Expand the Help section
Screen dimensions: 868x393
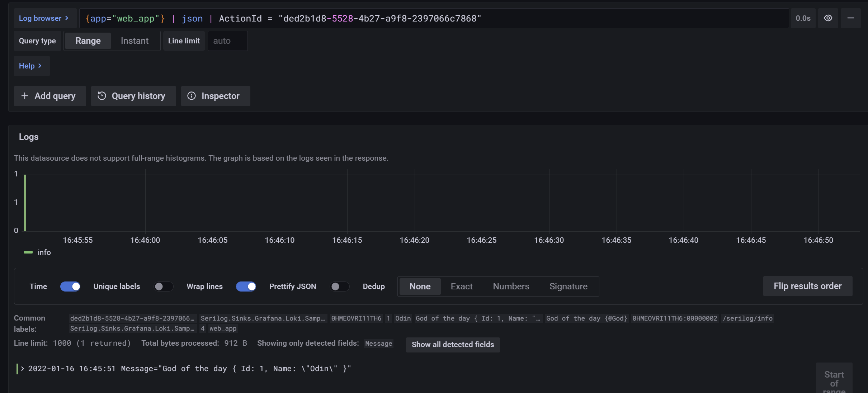point(31,66)
